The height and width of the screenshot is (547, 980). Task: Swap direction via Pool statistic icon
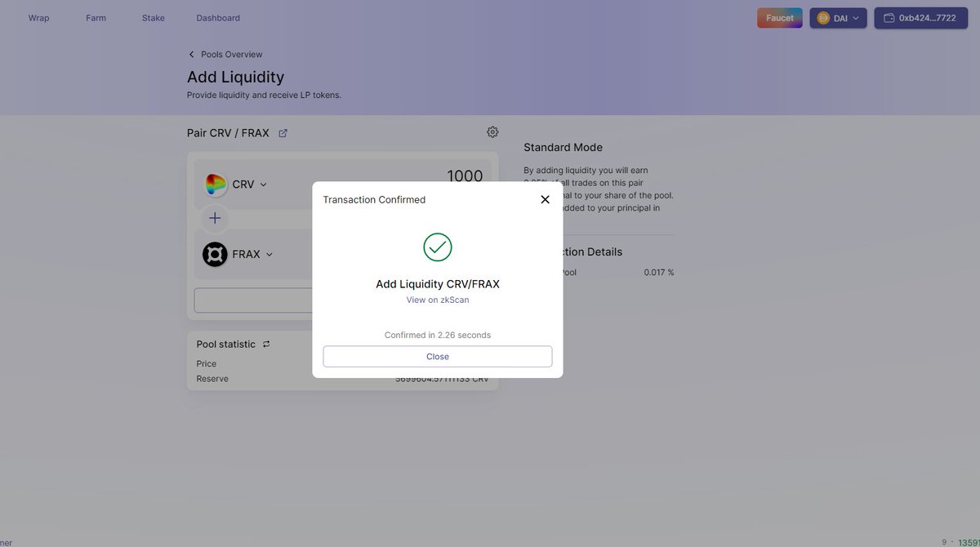(266, 344)
